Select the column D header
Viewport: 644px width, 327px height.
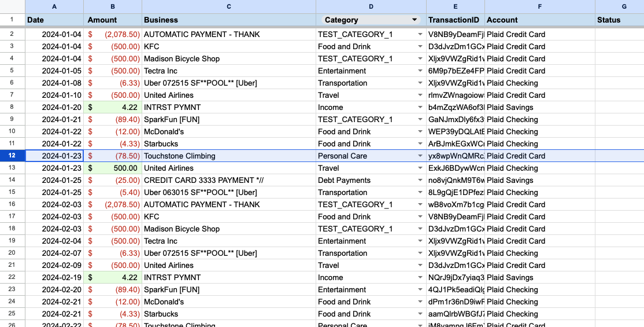tap(371, 6)
